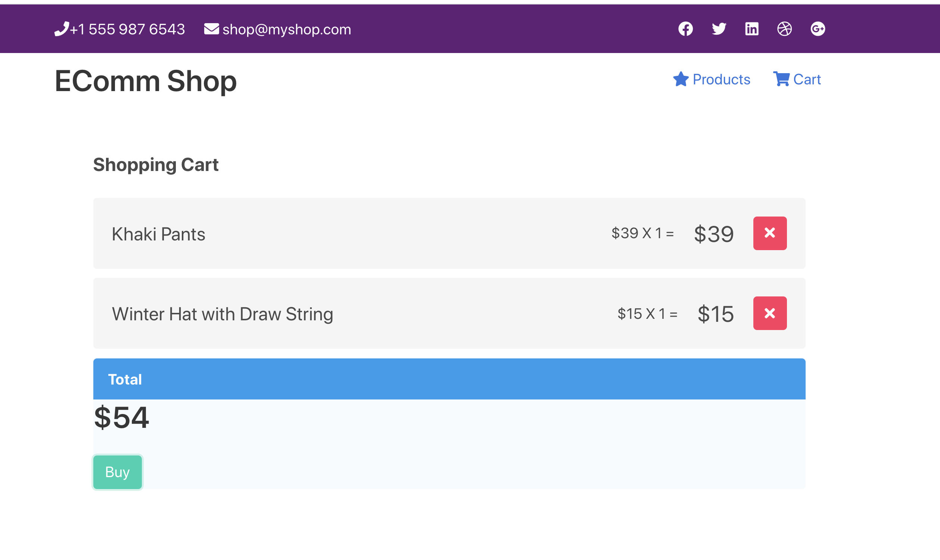Open the Facebook social icon
The width and height of the screenshot is (940, 560).
pos(685,29)
